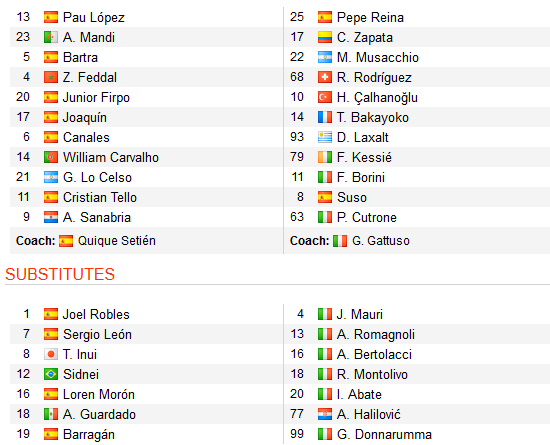Open player Pau López
Viewport: 550px width, 445px height.
pos(94,18)
